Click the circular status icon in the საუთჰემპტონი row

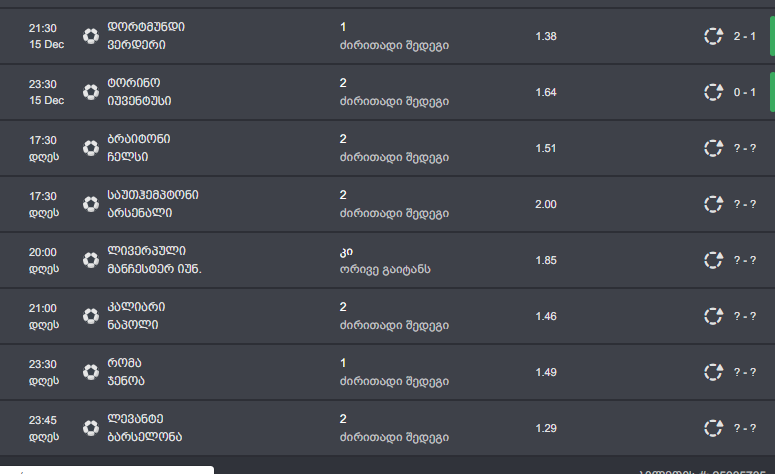tap(713, 204)
